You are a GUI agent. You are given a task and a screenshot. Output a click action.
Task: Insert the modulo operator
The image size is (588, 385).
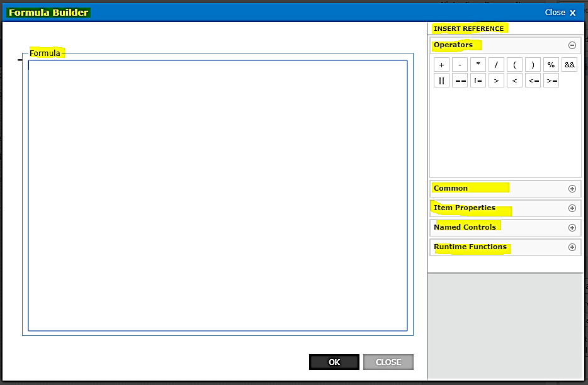click(x=551, y=64)
